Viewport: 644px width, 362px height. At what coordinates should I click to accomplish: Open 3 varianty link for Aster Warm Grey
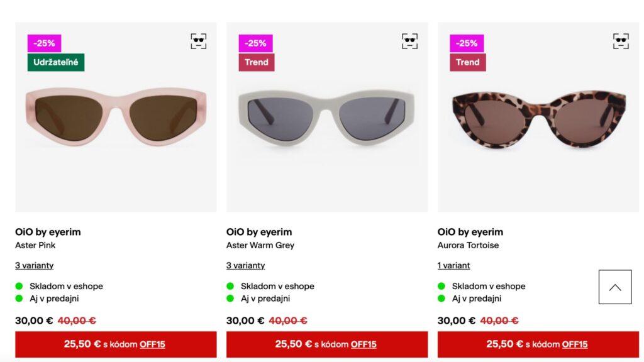tap(246, 266)
